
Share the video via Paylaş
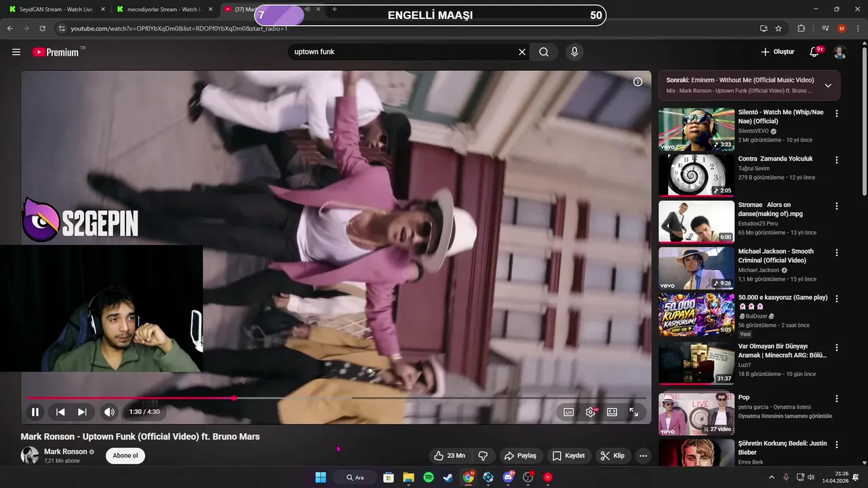pyautogui.click(x=520, y=455)
